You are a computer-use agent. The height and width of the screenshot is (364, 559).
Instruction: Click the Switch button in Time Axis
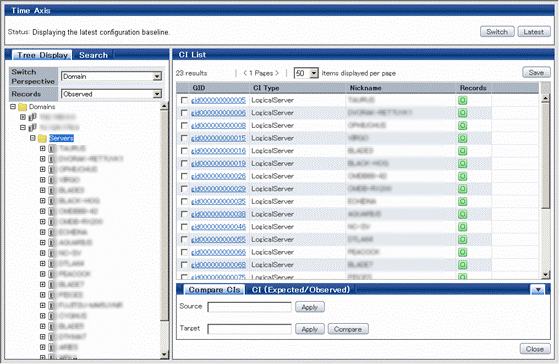[497, 32]
